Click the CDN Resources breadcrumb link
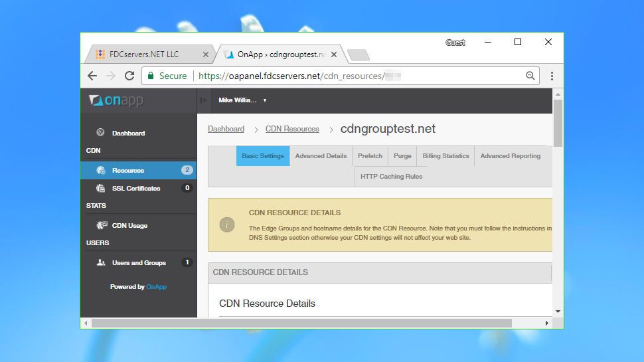 292,129
